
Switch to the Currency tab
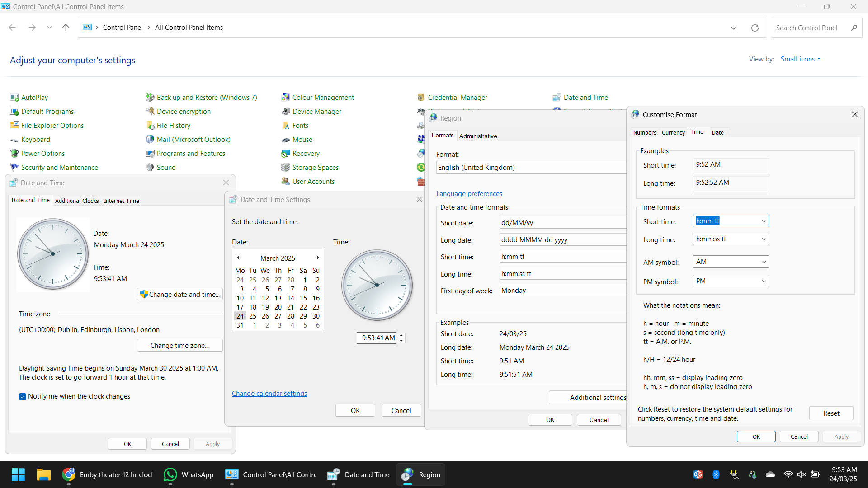pyautogui.click(x=673, y=133)
